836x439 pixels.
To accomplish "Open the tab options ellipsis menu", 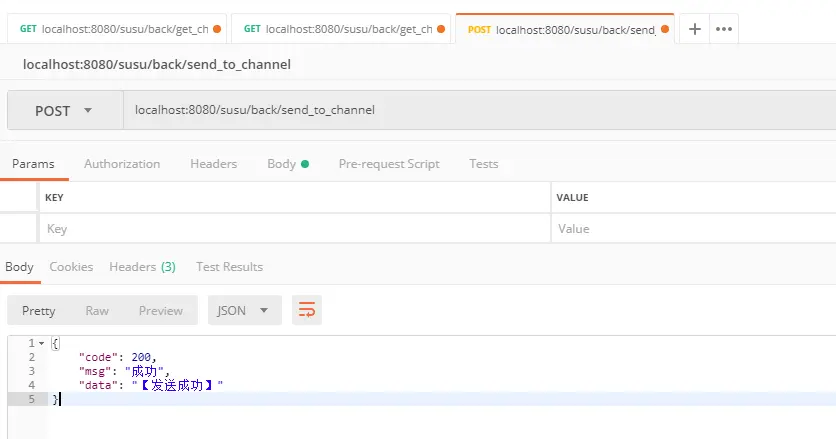I will (724, 29).
